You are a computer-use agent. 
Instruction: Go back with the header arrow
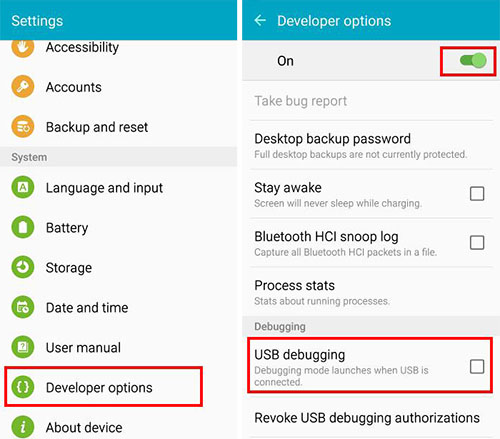[x=260, y=21]
